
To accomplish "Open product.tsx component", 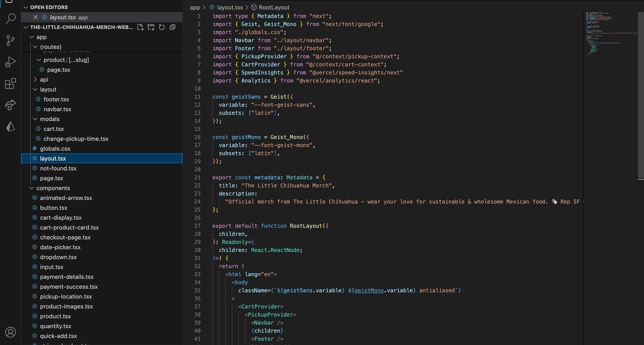I will [102, 317].
